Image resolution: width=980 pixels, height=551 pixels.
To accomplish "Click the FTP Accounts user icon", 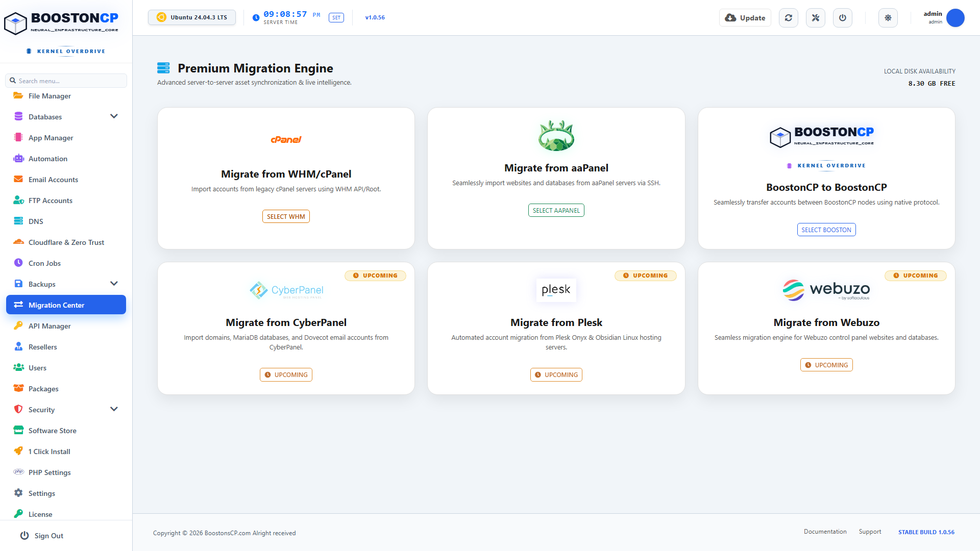I will coord(18,200).
